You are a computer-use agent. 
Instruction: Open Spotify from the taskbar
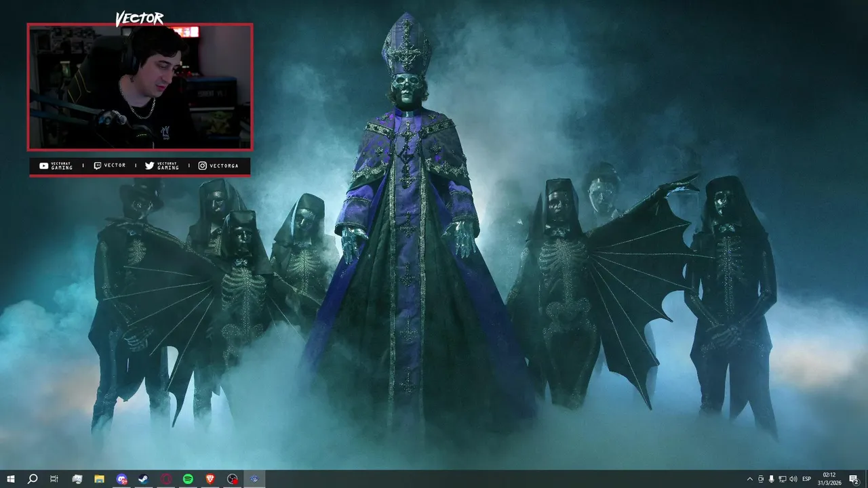[188, 479]
